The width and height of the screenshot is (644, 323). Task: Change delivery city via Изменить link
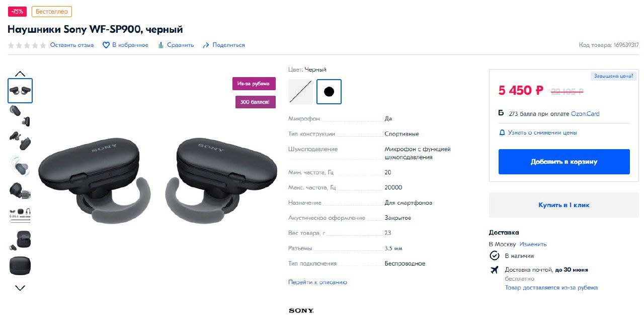click(x=533, y=244)
